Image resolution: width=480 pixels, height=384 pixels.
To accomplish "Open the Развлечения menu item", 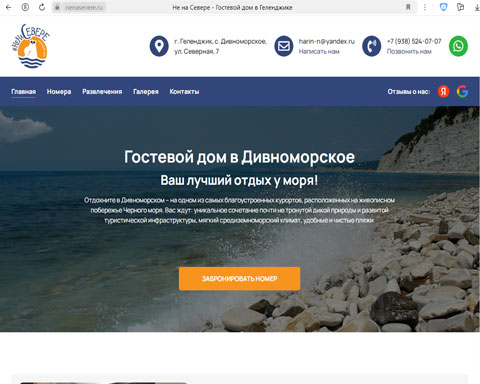I will pyautogui.click(x=102, y=92).
